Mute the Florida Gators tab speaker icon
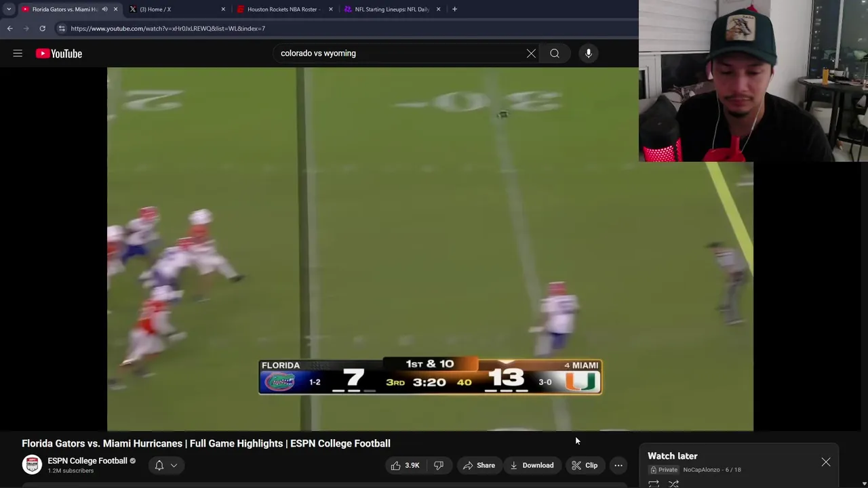868x488 pixels. coord(104,9)
